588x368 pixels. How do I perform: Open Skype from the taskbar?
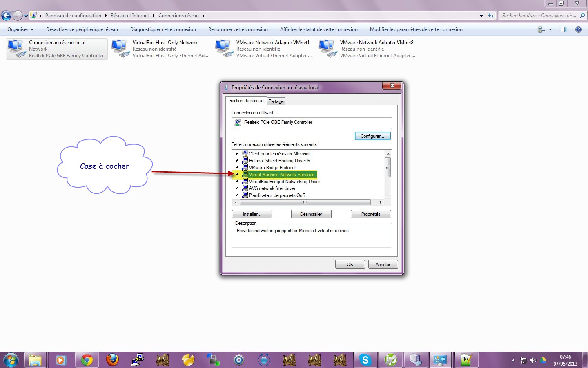[365, 360]
